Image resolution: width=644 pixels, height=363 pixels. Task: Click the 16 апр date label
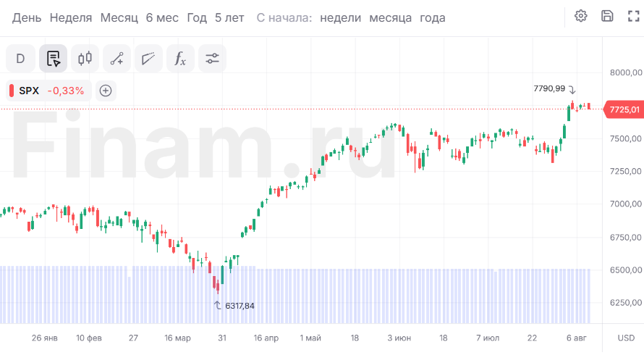pos(266,338)
